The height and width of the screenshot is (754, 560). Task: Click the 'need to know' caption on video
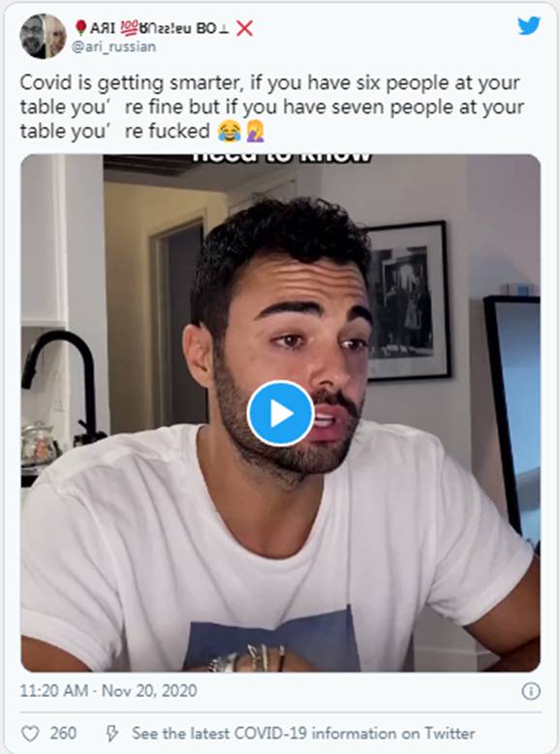(x=282, y=159)
